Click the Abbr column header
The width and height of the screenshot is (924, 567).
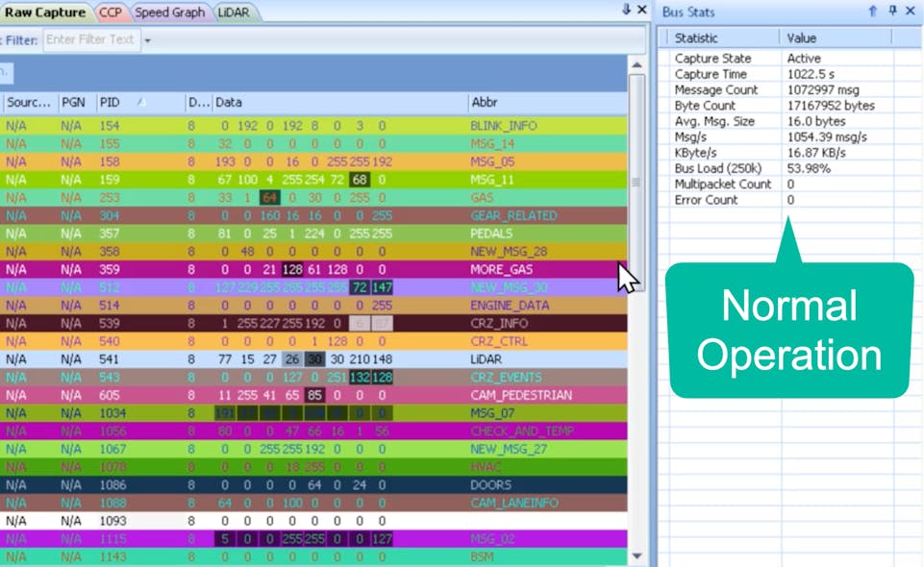click(547, 103)
